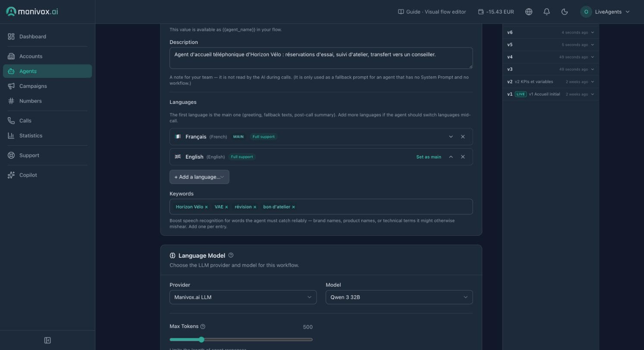The width and height of the screenshot is (644, 350).
Task: Collapse the sidebar panel icon
Action: pyautogui.click(x=47, y=341)
